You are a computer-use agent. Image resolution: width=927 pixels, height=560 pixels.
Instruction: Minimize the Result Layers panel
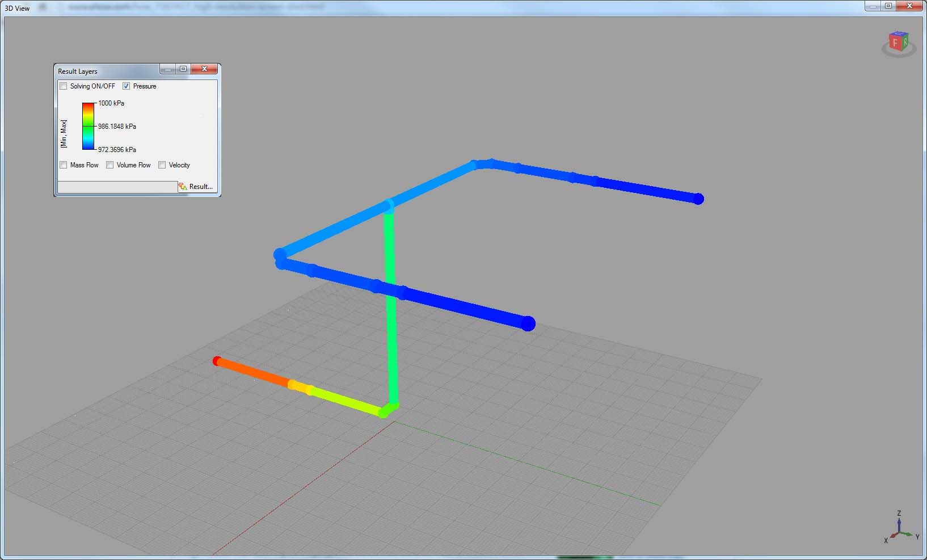(x=167, y=69)
